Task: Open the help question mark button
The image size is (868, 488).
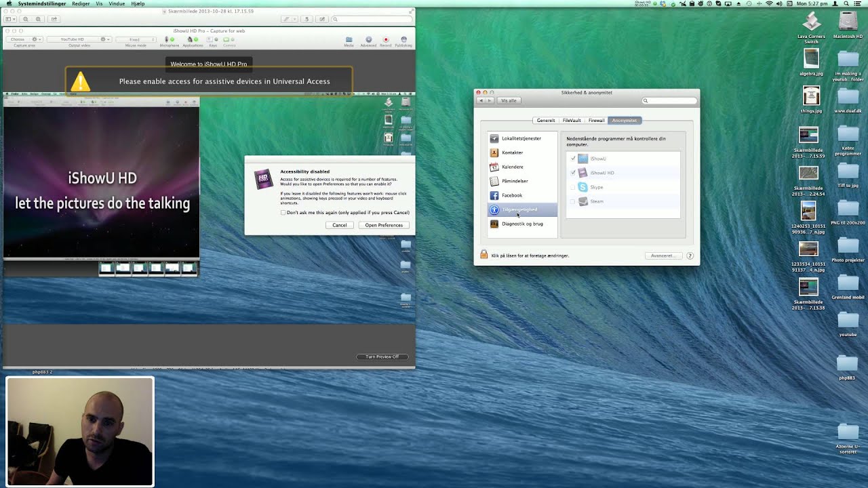Action: [690, 256]
